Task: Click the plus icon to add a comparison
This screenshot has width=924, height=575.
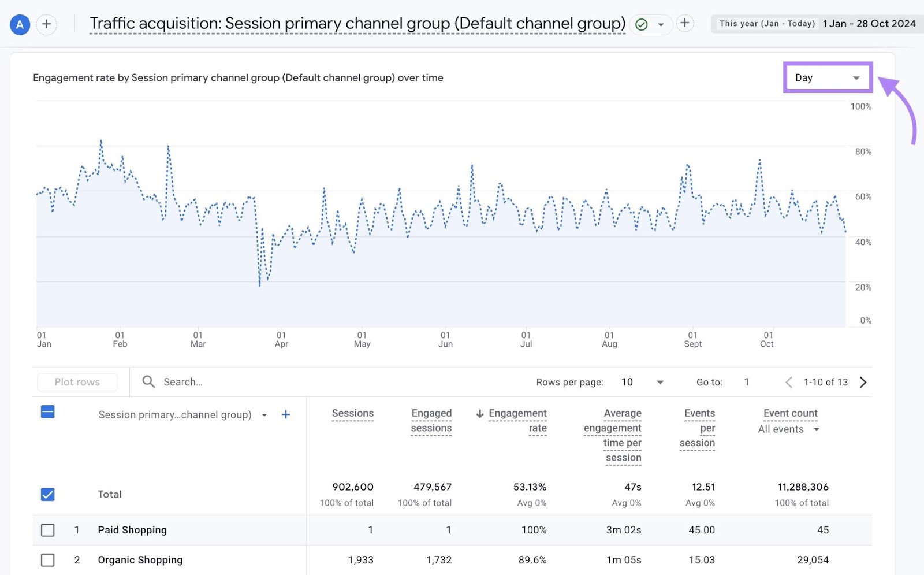Action: pos(685,24)
